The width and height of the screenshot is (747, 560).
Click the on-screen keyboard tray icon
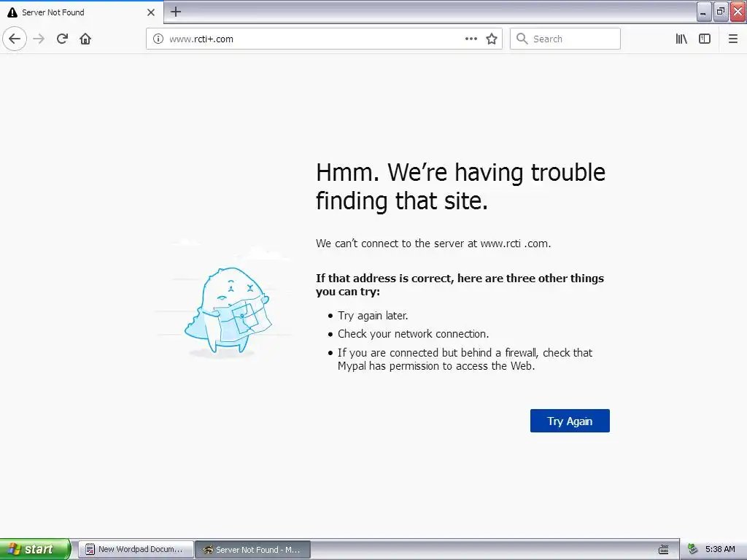(x=663, y=550)
